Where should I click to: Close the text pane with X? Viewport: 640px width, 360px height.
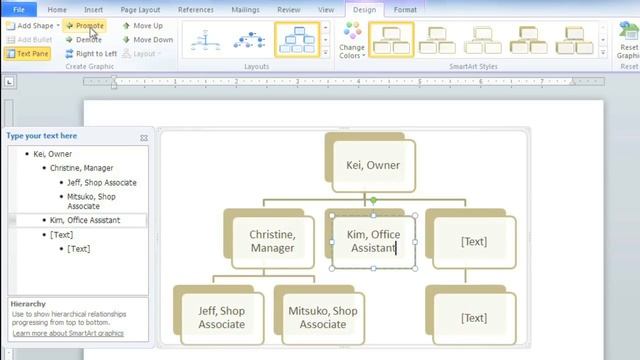(x=144, y=138)
